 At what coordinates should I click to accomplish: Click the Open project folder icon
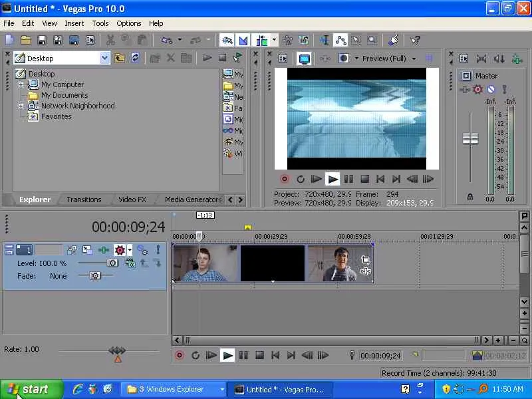click(26, 41)
